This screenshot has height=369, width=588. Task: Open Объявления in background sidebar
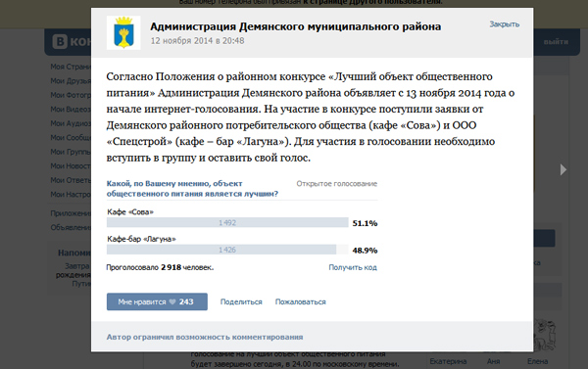(71, 227)
